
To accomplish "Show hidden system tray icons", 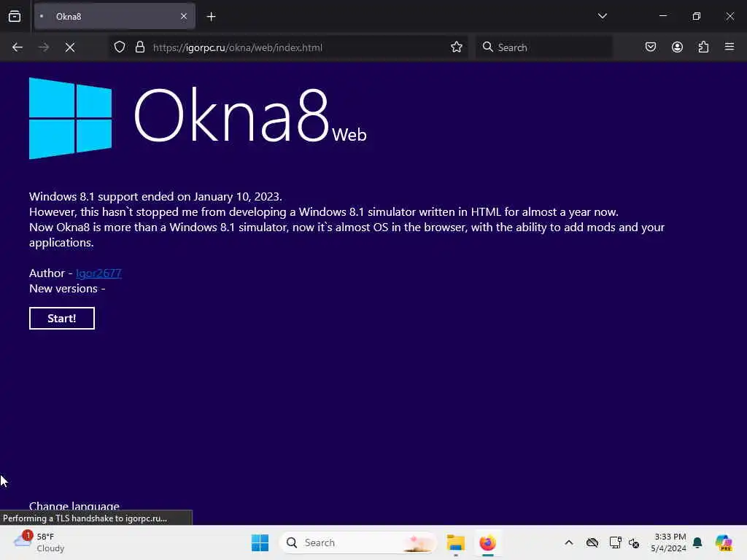I will [x=569, y=542].
